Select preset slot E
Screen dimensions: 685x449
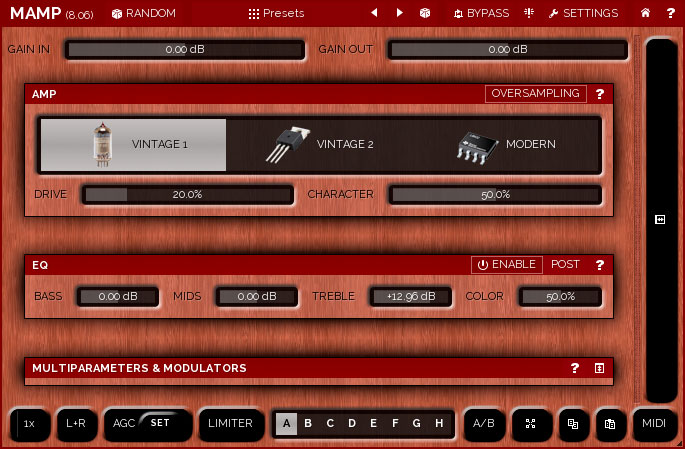click(374, 423)
